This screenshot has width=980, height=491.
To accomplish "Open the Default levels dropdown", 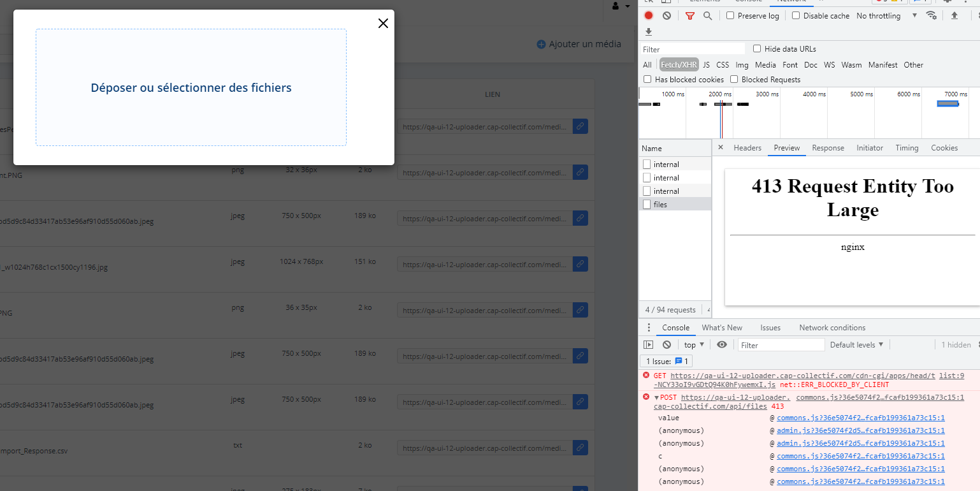I will [856, 344].
